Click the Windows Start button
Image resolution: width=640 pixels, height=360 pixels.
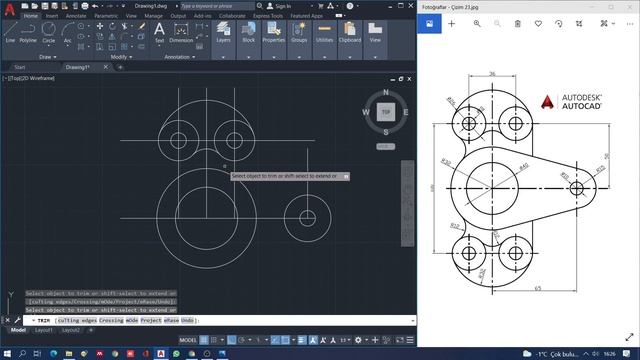(7, 353)
